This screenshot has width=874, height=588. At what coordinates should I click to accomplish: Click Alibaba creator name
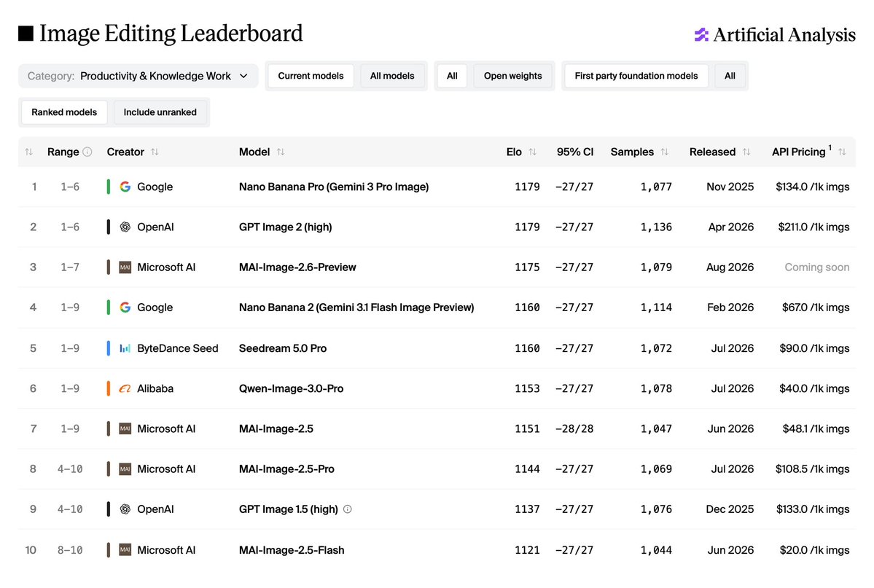click(155, 388)
